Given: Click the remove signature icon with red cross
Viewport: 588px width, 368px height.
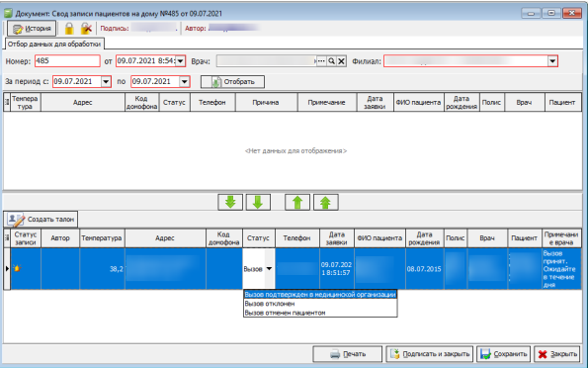Looking at the screenshot, I should (87, 29).
